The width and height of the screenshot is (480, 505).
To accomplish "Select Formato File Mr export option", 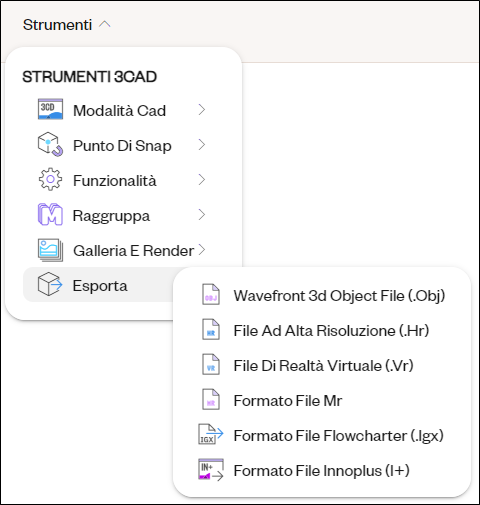I will pos(322,400).
